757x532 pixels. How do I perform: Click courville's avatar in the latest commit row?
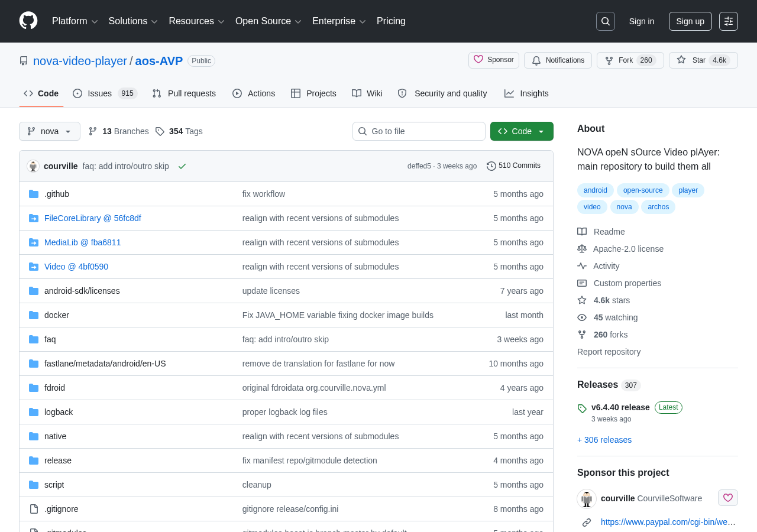click(x=33, y=166)
